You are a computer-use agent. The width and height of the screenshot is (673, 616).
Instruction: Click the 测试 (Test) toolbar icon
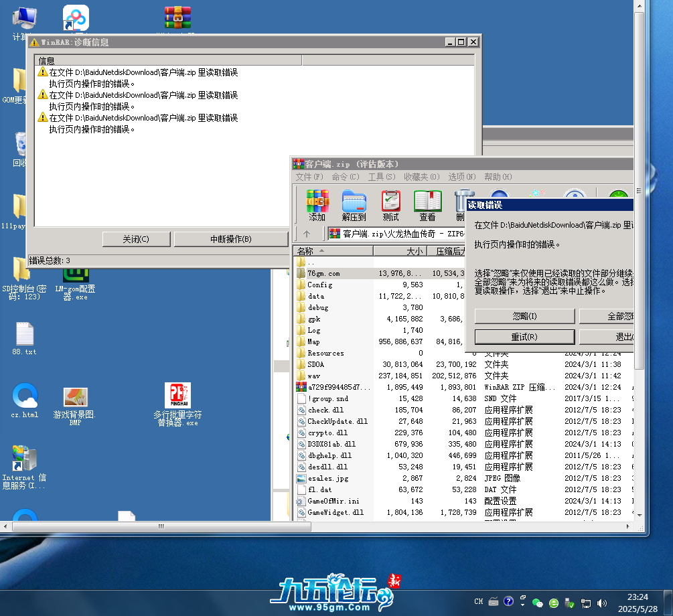coord(390,206)
